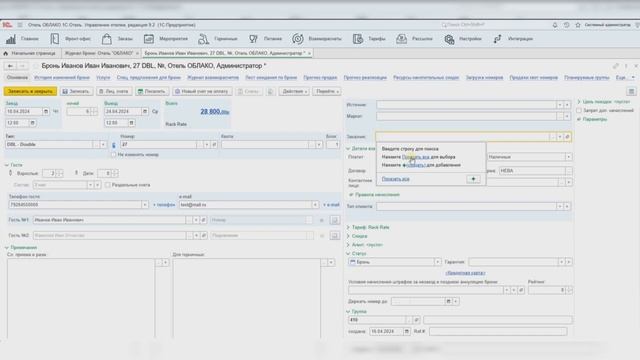This screenshot has width=640, height=360.
Task: Open the Фронт офис section door icon
Action: [55, 39]
